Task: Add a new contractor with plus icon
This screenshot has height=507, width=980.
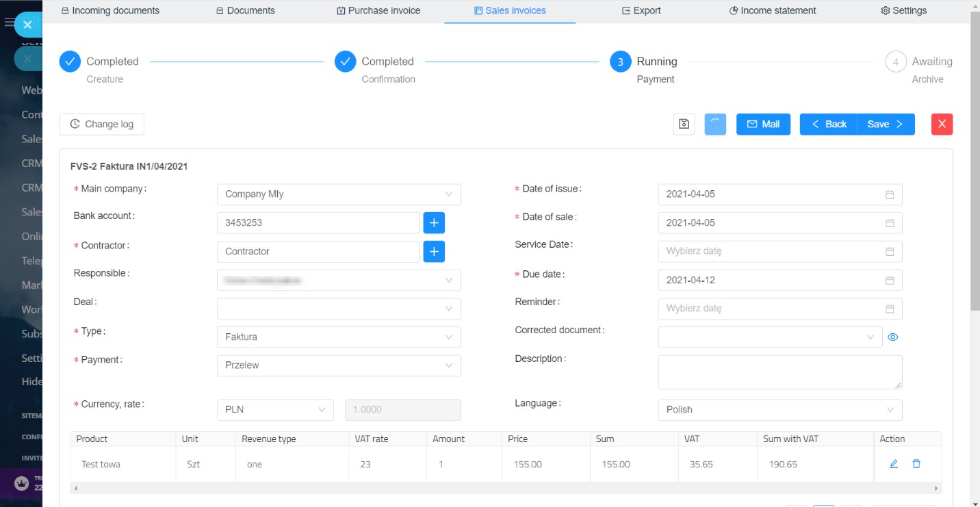Action: click(434, 251)
